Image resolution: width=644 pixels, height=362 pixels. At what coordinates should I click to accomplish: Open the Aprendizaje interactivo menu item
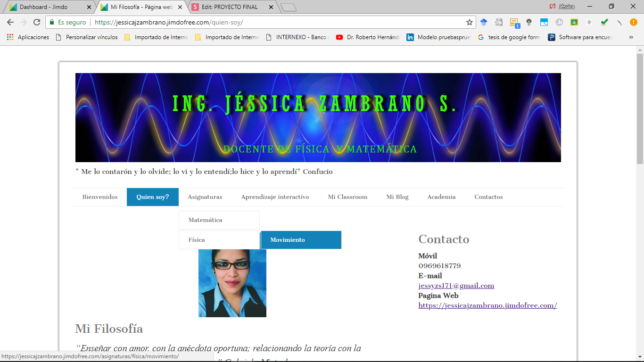point(275,197)
